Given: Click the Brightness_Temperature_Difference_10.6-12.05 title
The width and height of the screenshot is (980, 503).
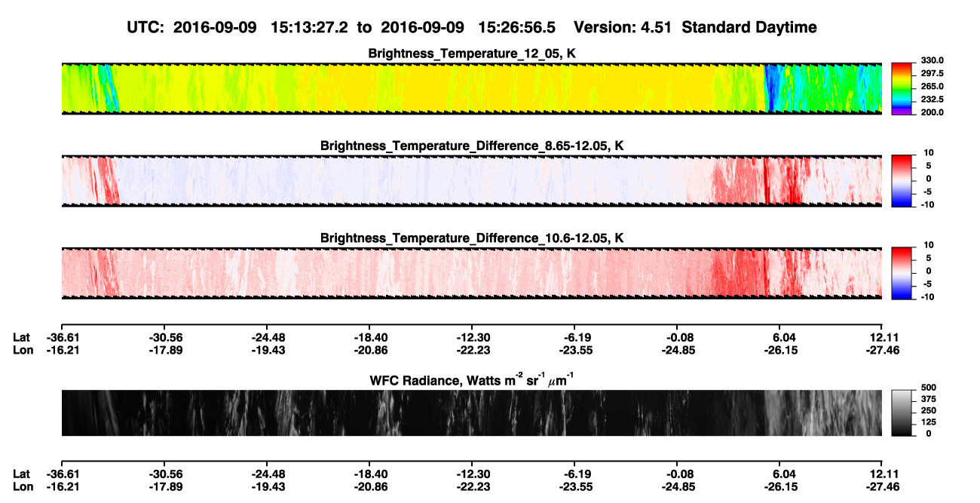Looking at the screenshot, I should click(472, 238).
